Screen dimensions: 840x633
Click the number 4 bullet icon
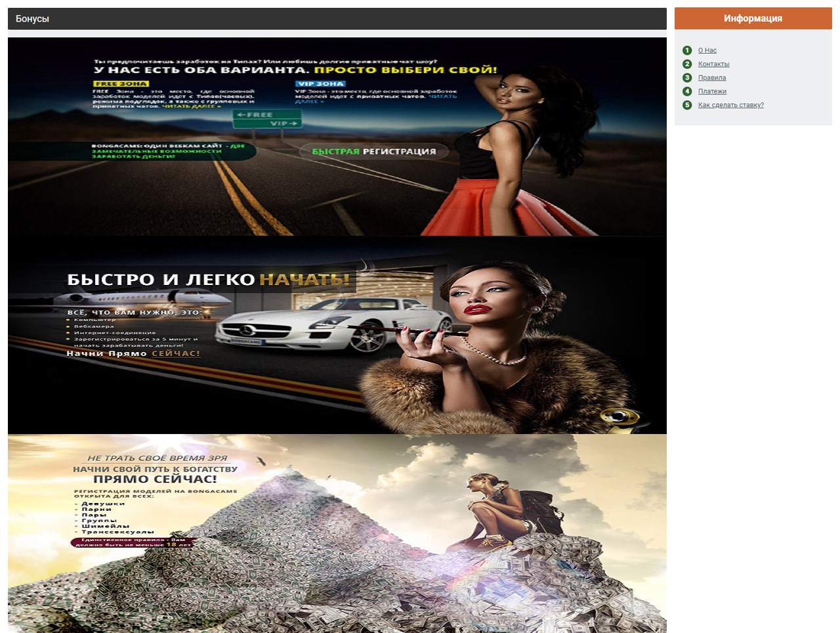coord(687,91)
